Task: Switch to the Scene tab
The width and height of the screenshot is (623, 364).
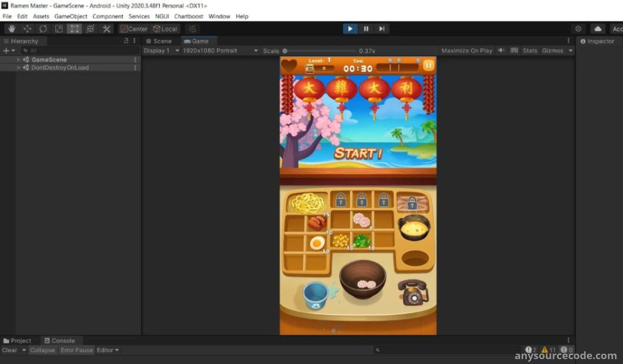Action: tap(159, 41)
